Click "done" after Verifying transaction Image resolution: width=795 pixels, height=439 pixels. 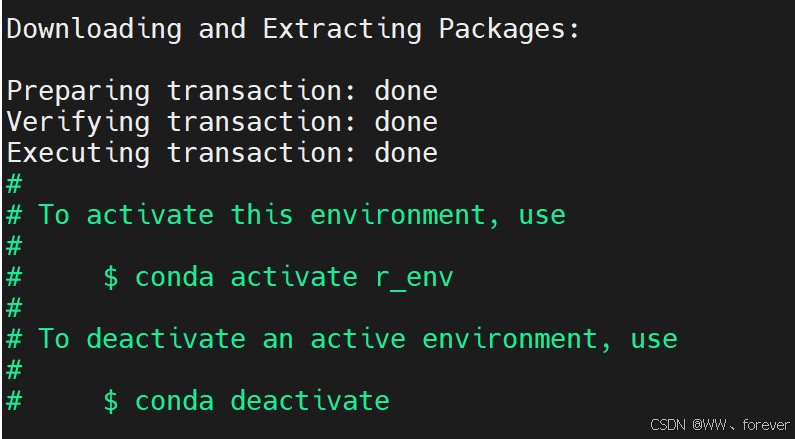[x=406, y=122]
